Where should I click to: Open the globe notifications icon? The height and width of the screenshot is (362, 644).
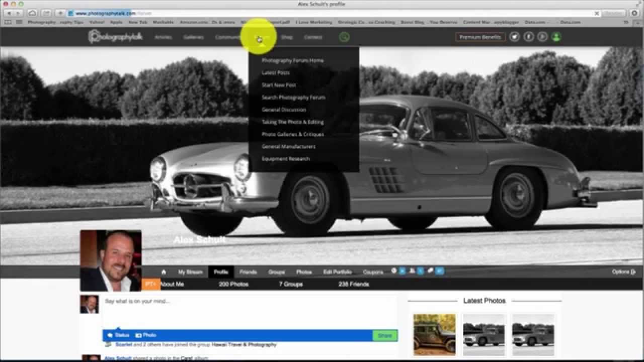[x=394, y=270]
